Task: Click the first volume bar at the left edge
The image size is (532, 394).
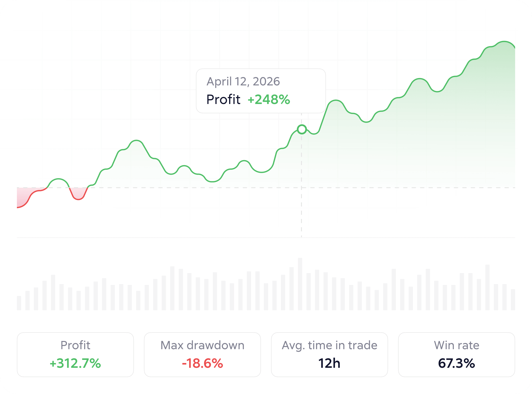Action: coord(19,303)
